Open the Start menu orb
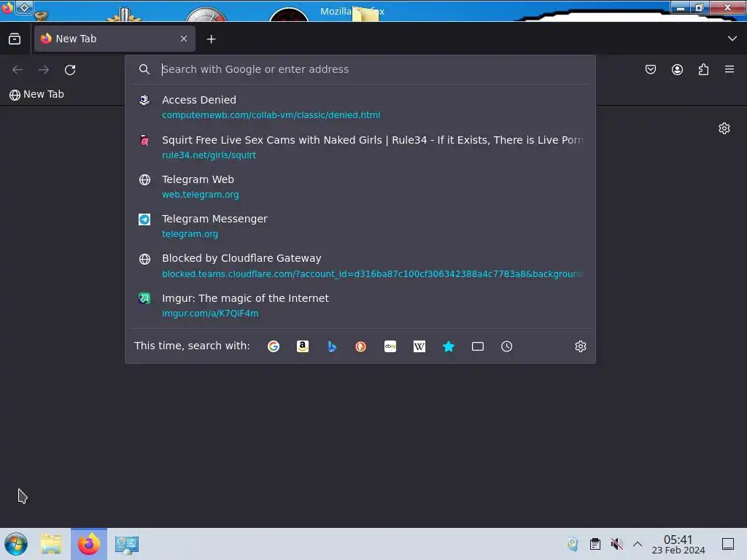The width and height of the screenshot is (747, 560). coord(16,544)
